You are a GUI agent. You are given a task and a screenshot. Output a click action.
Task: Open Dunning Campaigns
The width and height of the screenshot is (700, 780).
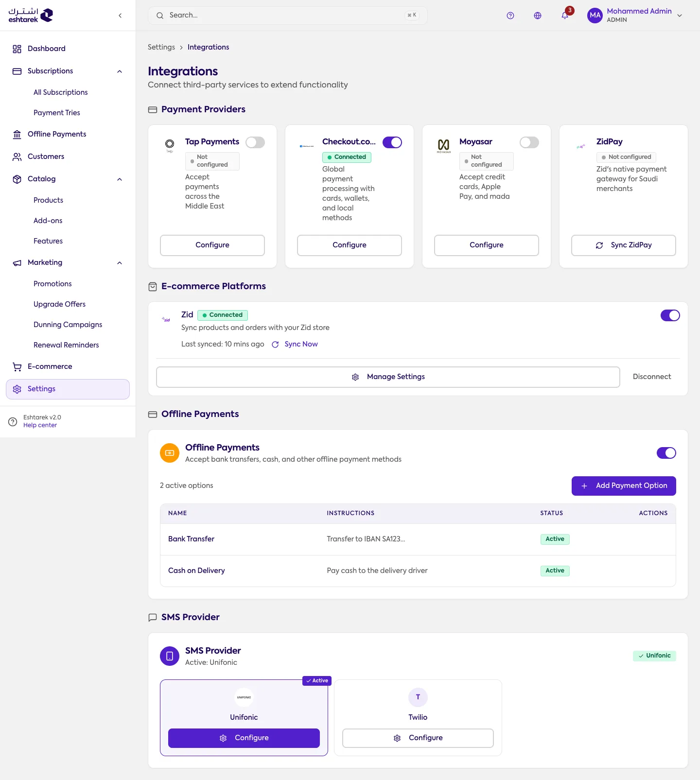click(68, 325)
